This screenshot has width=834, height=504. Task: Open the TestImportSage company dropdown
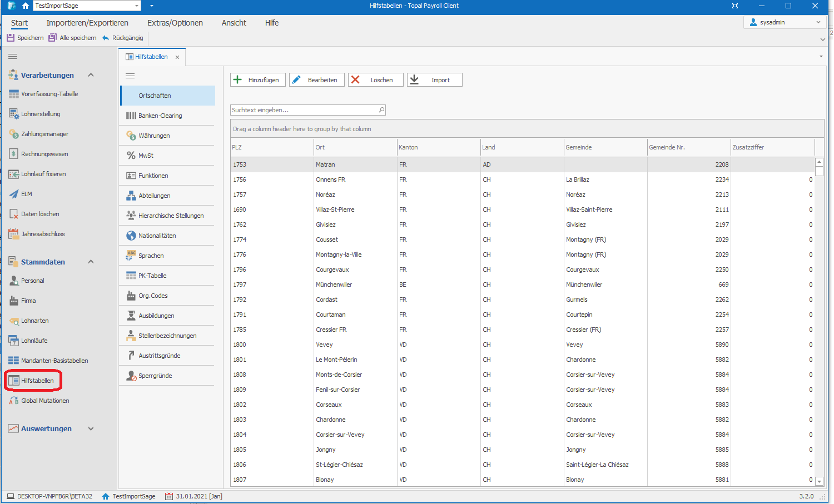click(137, 6)
